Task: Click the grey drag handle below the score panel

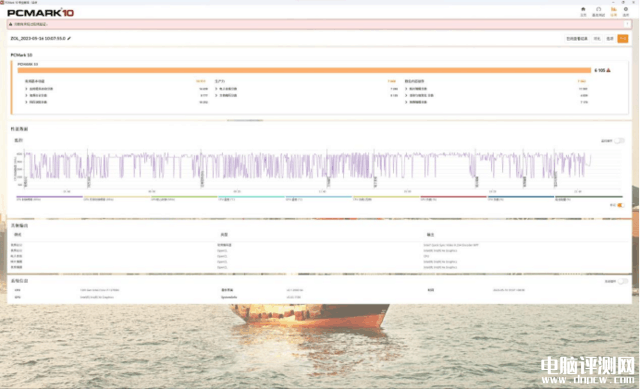Action: 245,120
